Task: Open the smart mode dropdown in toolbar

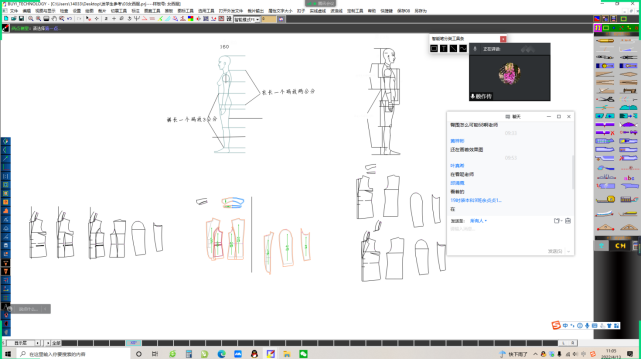Action: pos(246,19)
